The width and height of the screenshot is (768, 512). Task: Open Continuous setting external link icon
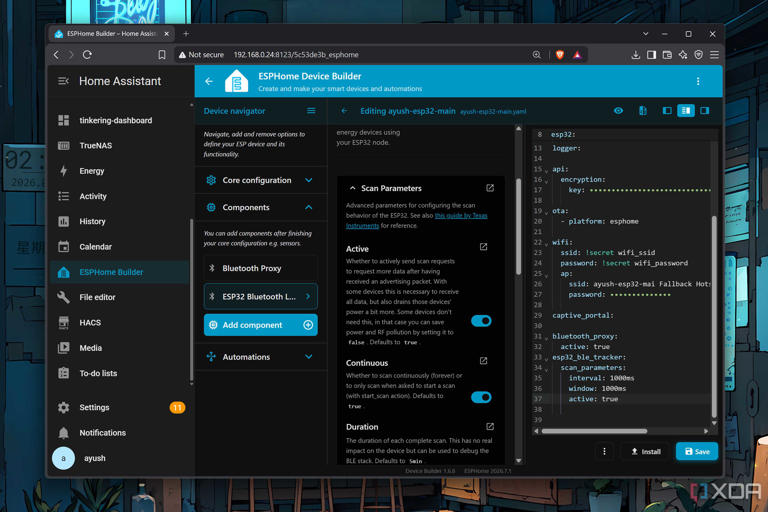tap(483, 361)
